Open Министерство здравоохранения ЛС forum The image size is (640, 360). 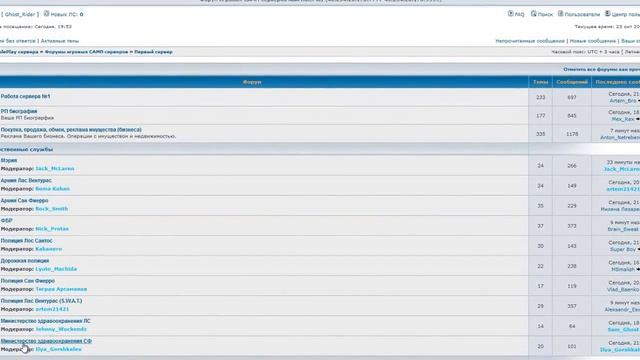46,321
